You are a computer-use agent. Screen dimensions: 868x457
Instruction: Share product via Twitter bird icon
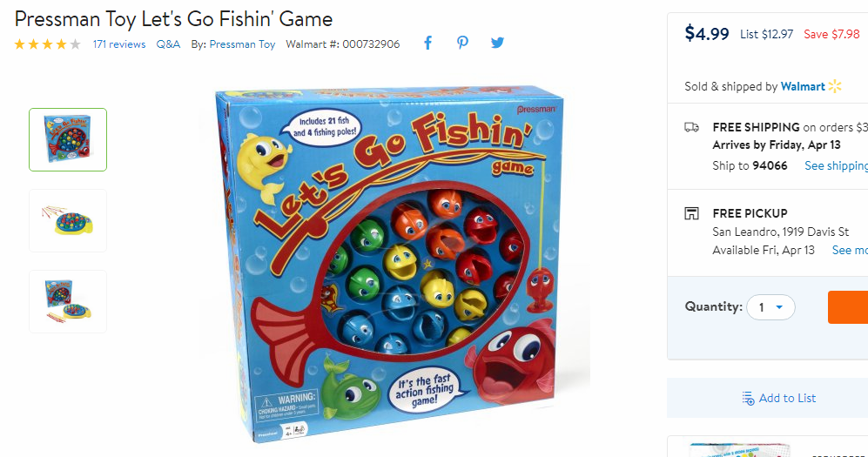497,44
